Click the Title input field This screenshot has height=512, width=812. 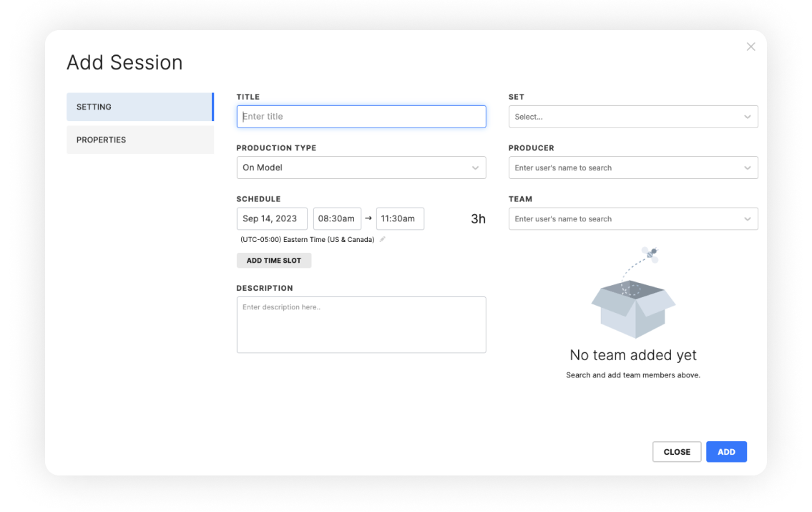361,116
